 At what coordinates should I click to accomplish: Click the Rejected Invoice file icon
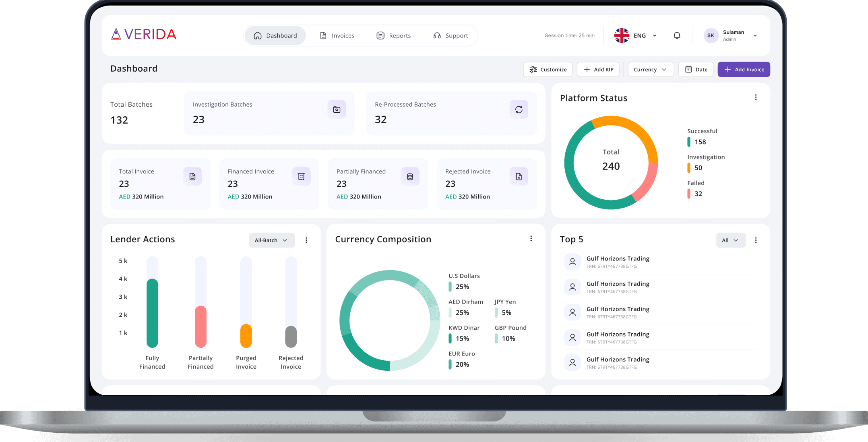point(519,176)
